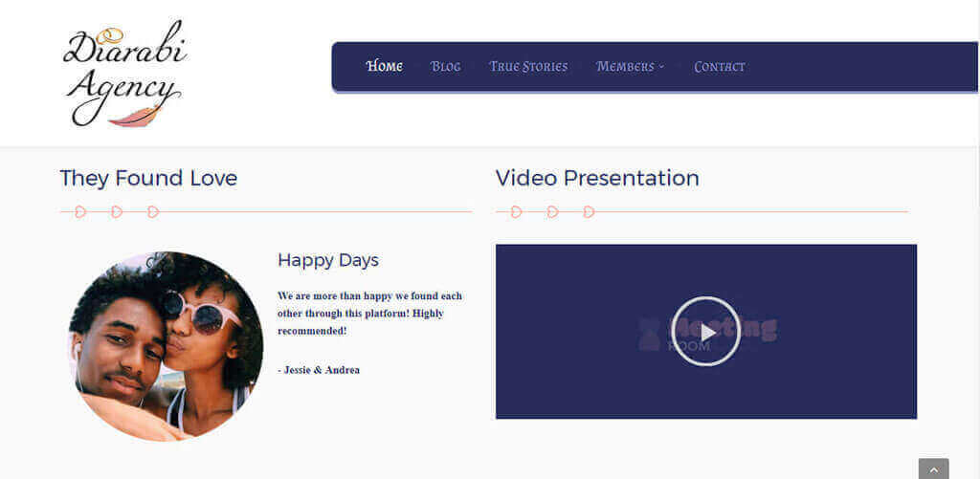Play the video presentation
This screenshot has width=980, height=479.
705,332
